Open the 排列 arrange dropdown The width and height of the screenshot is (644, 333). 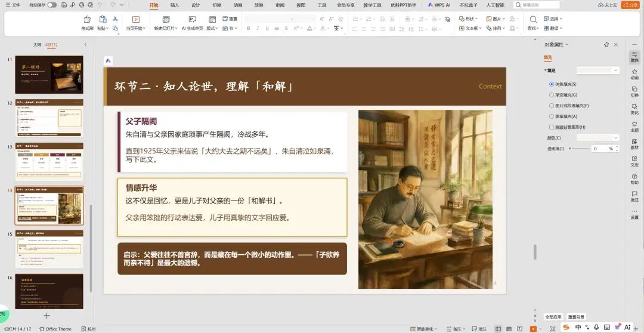pos(496,29)
